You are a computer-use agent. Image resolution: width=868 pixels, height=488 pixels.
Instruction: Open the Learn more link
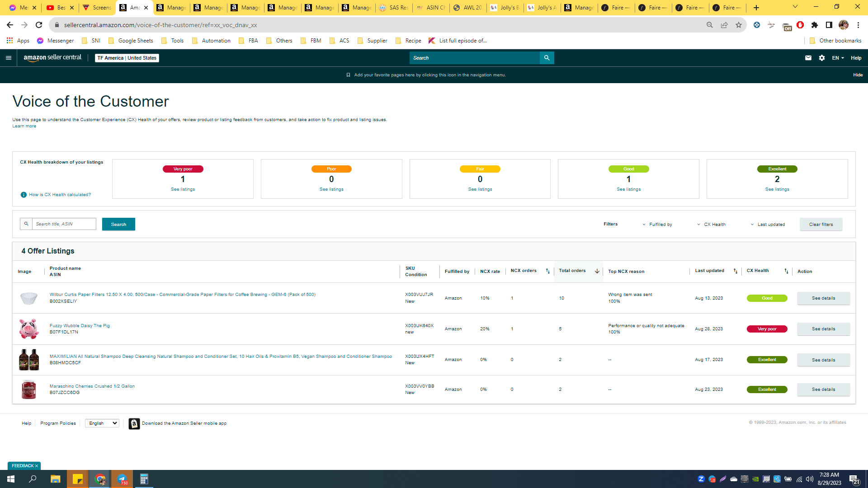tap(24, 126)
